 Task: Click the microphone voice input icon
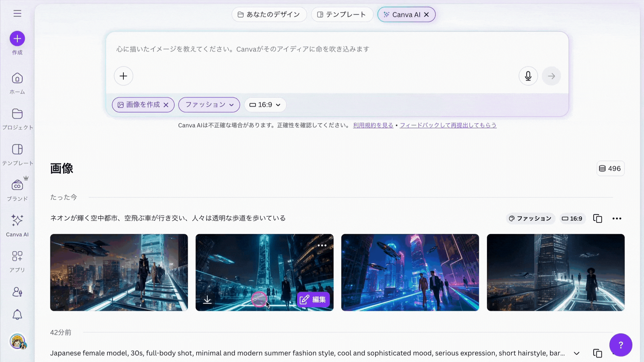point(528,76)
